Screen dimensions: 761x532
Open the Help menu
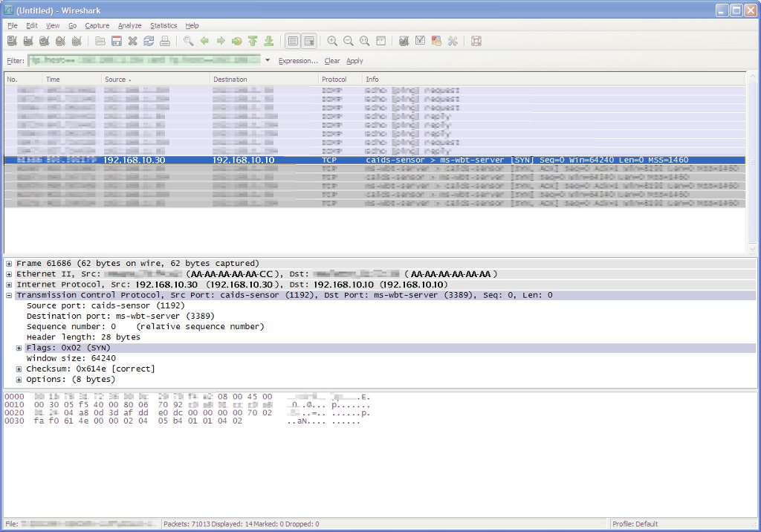(192, 26)
